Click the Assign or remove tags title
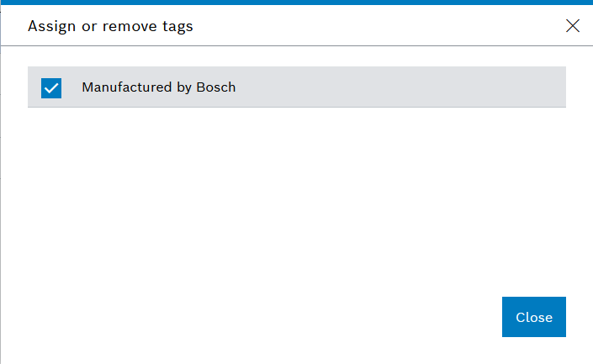 click(110, 26)
